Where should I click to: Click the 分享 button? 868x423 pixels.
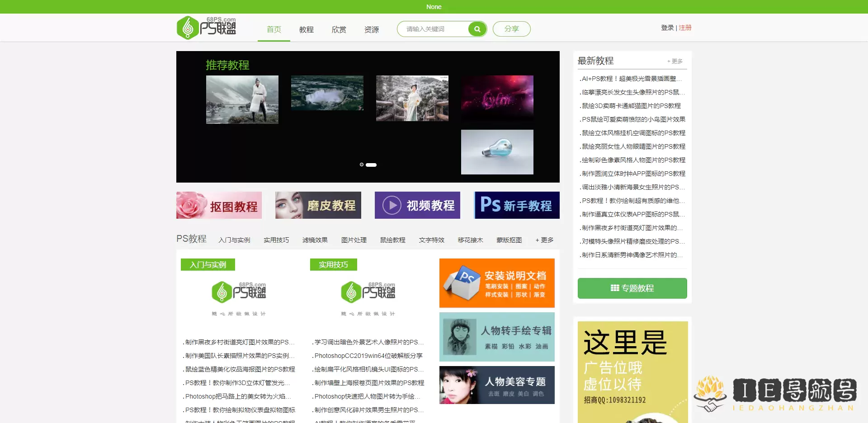click(x=511, y=28)
